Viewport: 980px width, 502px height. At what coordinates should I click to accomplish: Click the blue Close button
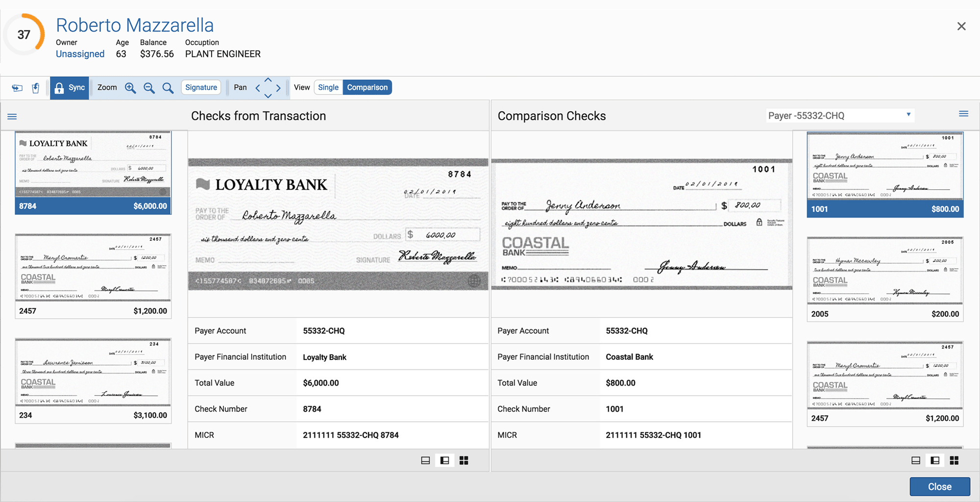point(939,486)
